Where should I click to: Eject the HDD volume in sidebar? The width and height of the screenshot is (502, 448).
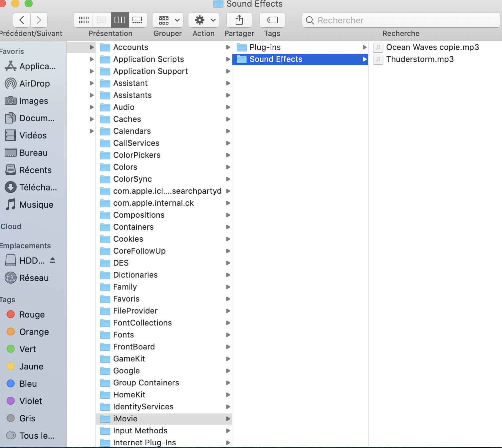pyautogui.click(x=53, y=260)
